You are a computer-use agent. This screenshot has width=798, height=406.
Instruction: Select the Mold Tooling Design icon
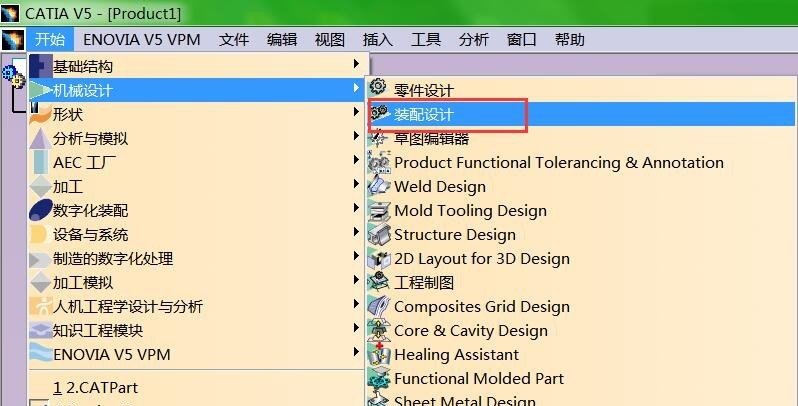pos(379,210)
